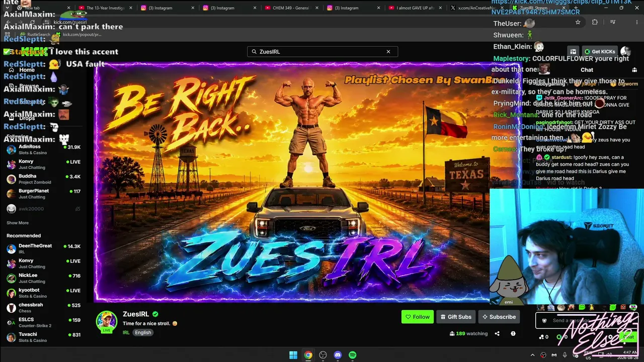Open Spotify from the taskbar

pyautogui.click(x=353, y=355)
